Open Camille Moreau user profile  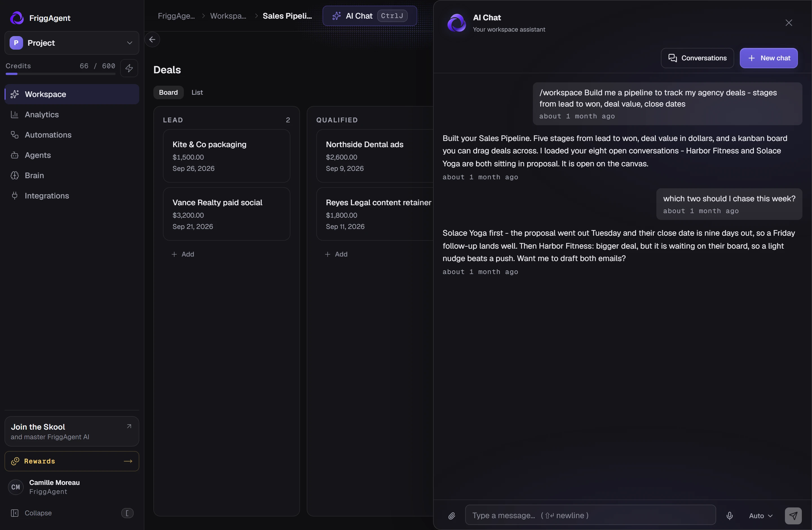(x=72, y=487)
